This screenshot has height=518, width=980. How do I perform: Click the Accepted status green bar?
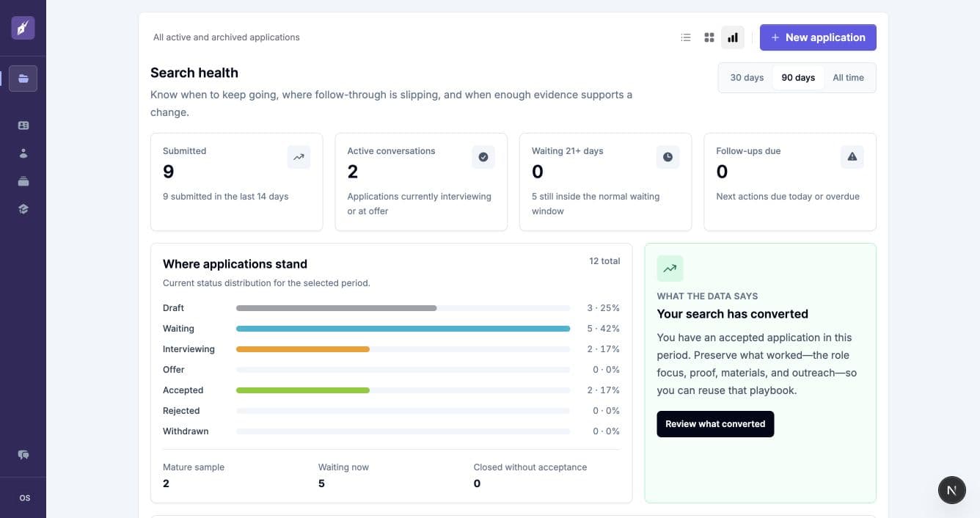tap(303, 390)
